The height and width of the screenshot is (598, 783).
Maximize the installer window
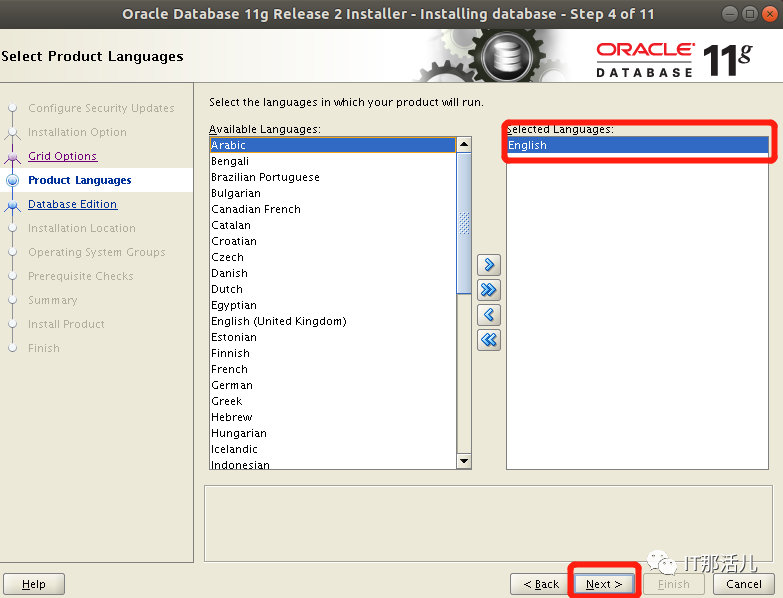point(750,13)
